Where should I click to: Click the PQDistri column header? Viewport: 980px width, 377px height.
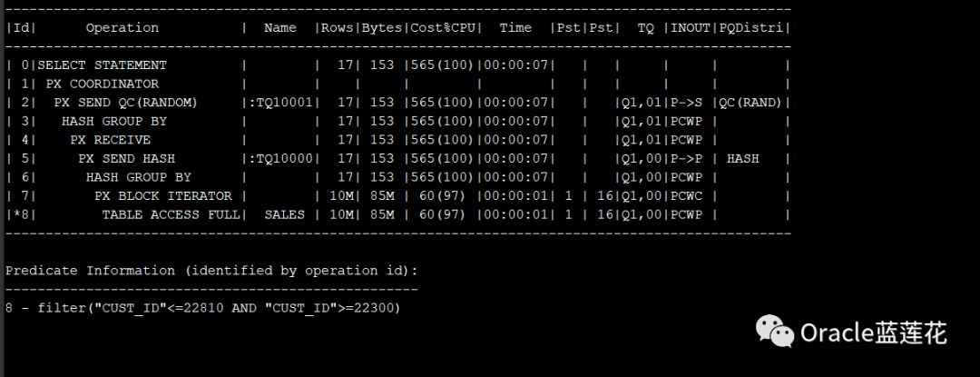pos(751,28)
